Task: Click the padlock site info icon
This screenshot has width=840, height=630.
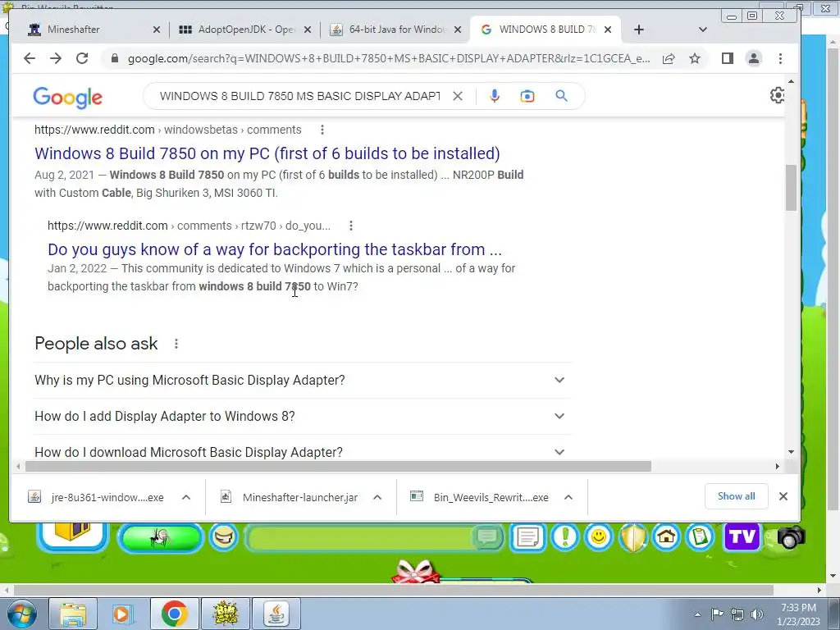Action: tap(114, 58)
